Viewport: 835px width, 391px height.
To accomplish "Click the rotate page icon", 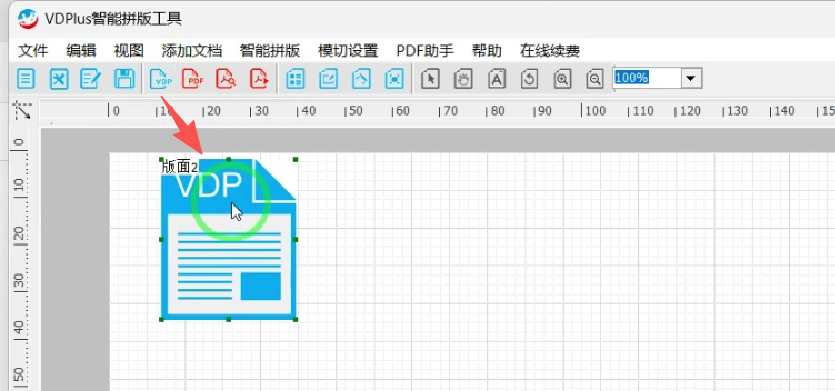I will (529, 79).
